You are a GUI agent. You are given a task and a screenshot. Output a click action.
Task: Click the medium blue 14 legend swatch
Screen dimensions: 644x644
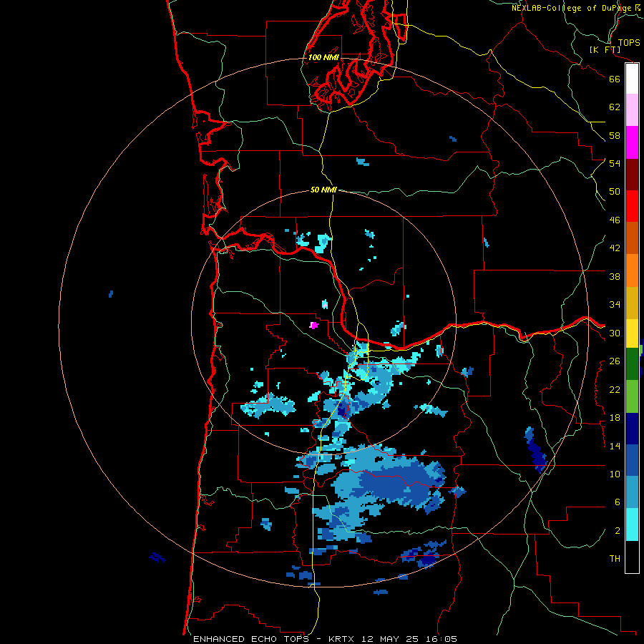(632, 460)
